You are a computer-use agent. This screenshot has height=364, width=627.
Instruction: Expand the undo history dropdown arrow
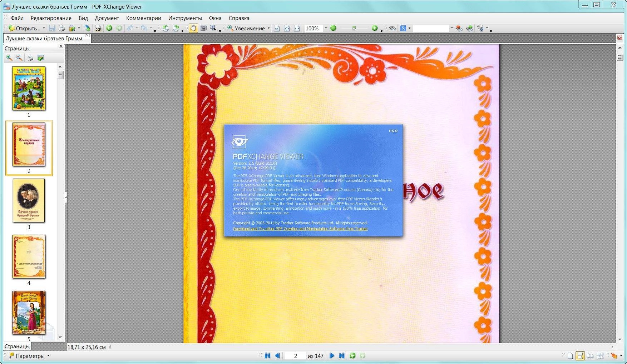(137, 28)
